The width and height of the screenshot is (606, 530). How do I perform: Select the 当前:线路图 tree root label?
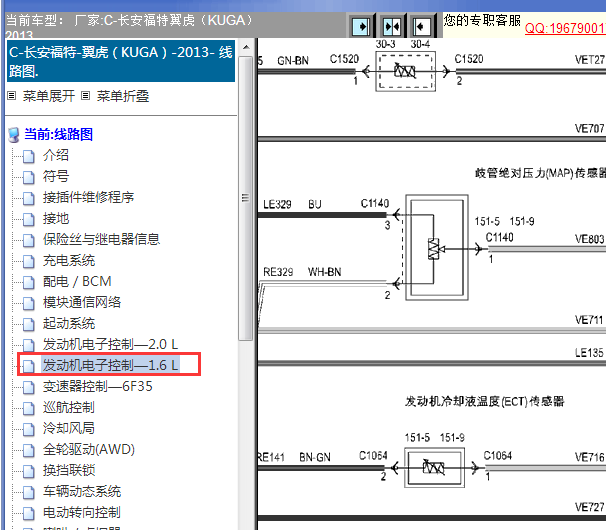58,134
